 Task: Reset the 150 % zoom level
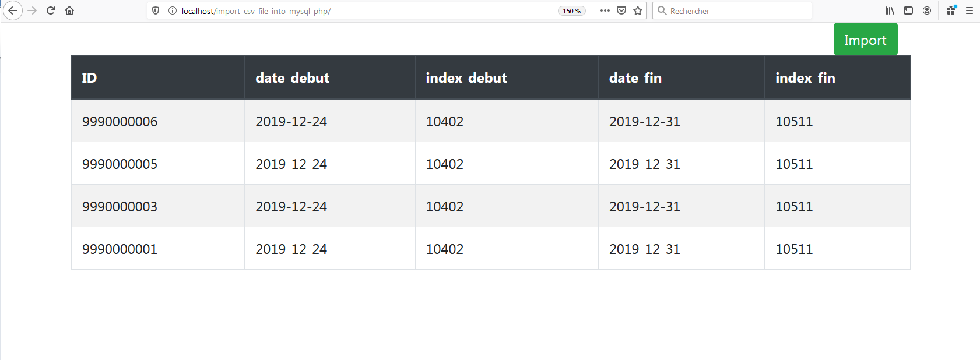pos(571,11)
